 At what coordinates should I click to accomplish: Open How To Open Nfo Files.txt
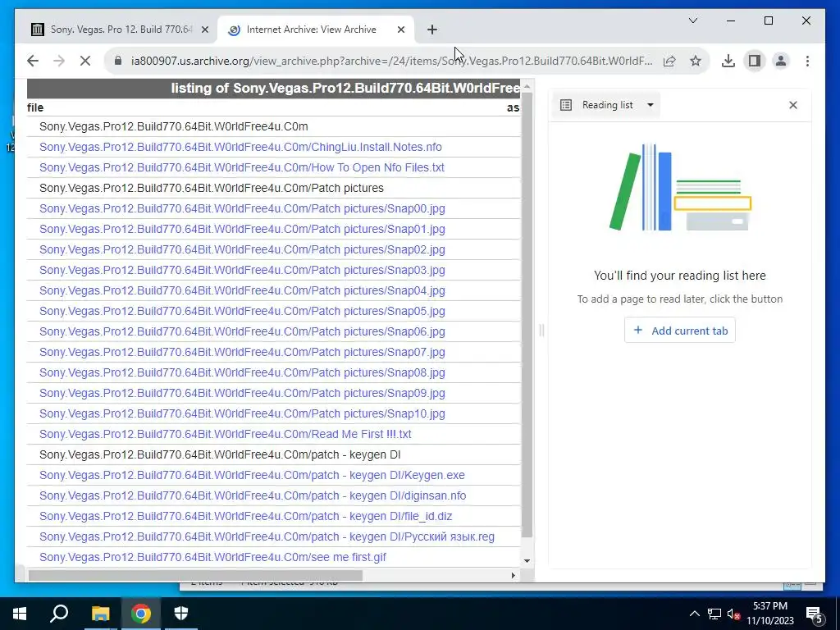coord(242,167)
